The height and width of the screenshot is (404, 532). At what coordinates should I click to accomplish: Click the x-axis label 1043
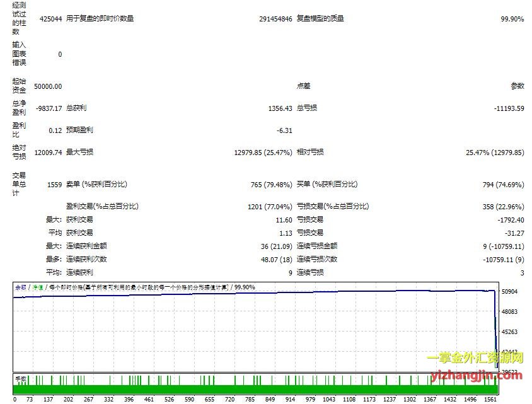click(329, 400)
